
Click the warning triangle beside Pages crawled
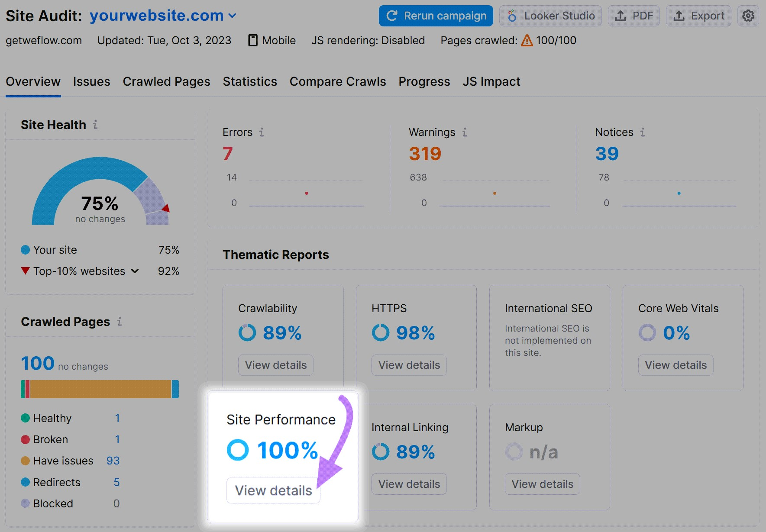click(x=527, y=40)
